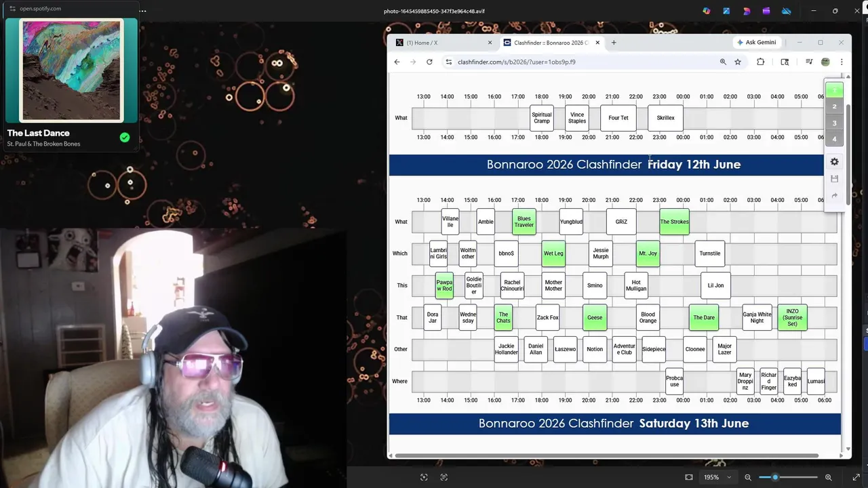Click green saved checkmark in Spotify
The image size is (868, 488).
pyautogui.click(x=125, y=137)
